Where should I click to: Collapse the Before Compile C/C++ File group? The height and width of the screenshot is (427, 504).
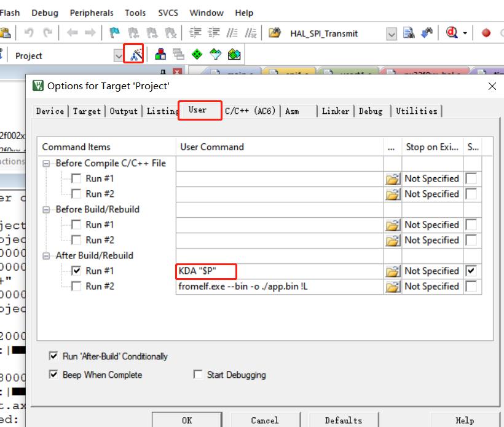pyautogui.click(x=47, y=164)
